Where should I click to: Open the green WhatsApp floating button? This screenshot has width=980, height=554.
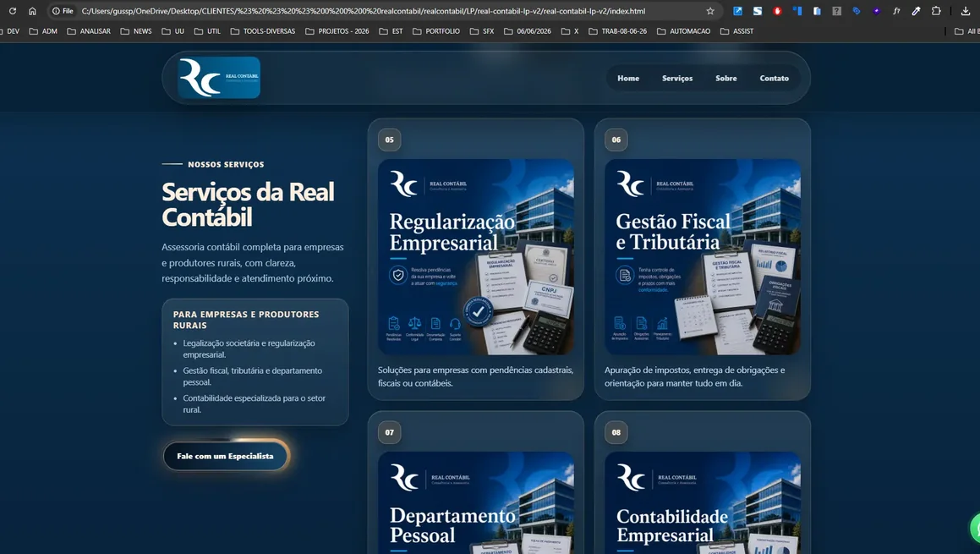(975, 528)
